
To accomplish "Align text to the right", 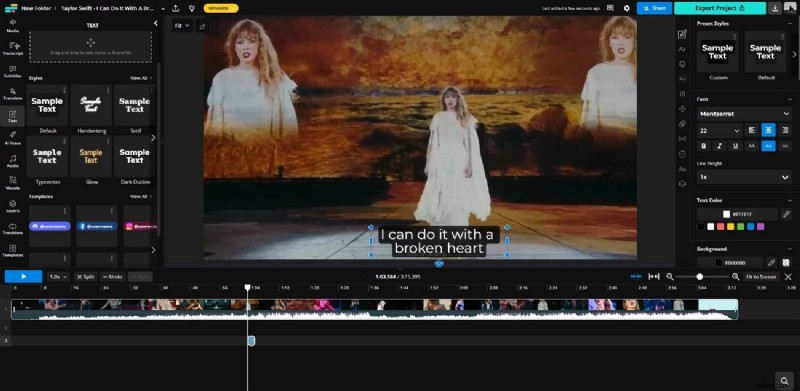I will [785, 130].
